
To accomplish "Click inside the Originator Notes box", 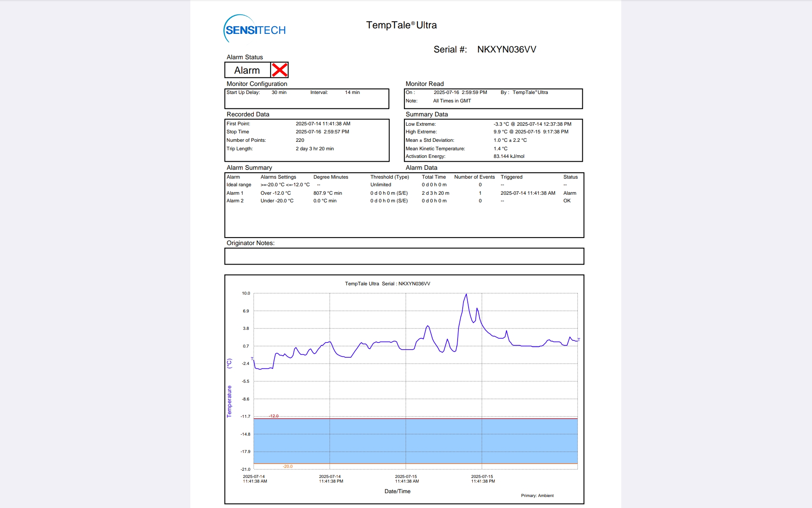I will (x=404, y=256).
